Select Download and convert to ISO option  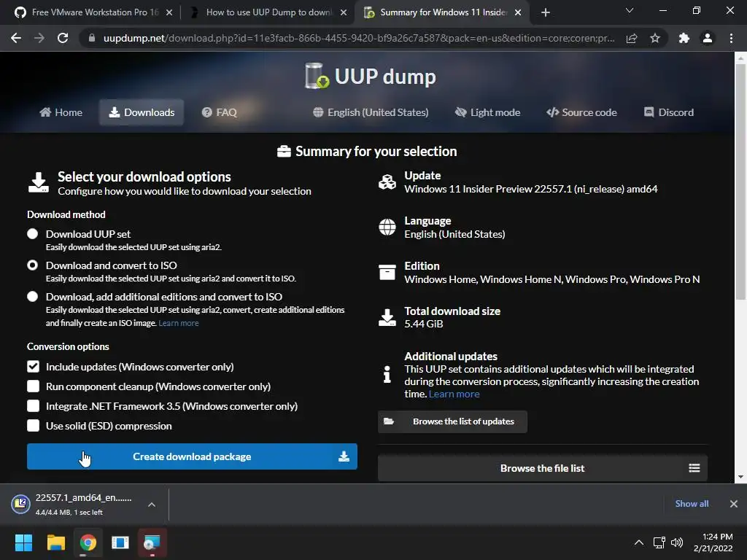pos(32,265)
